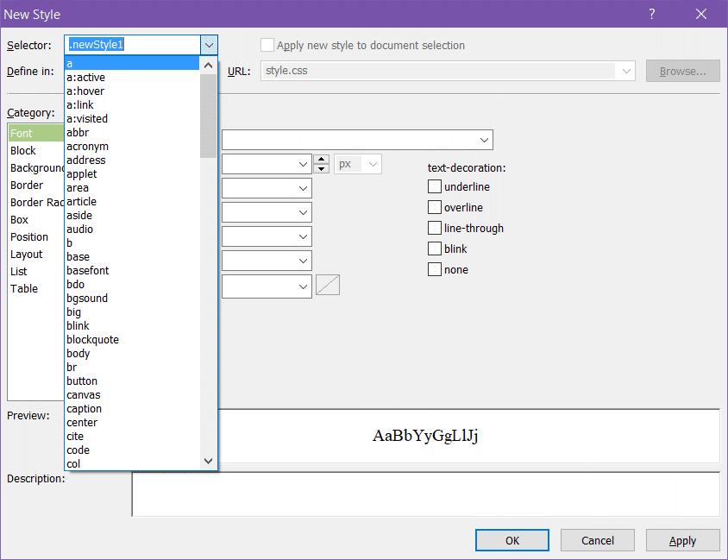Select the Position category
The width and height of the screenshot is (728, 560).
coord(29,237)
